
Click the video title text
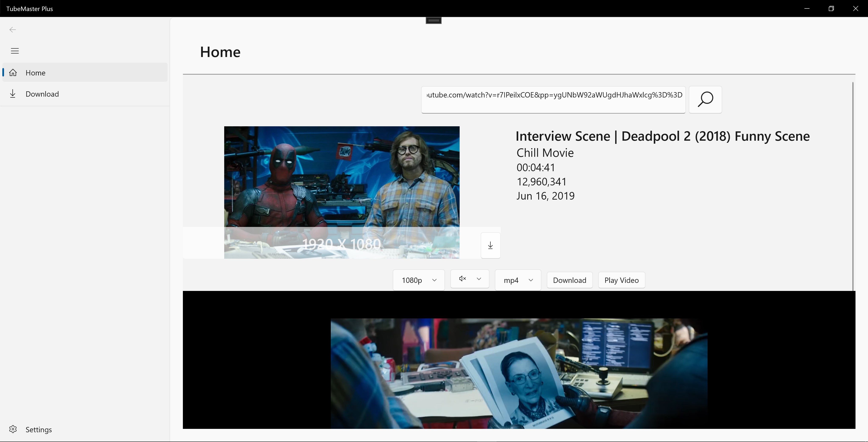pos(662,136)
